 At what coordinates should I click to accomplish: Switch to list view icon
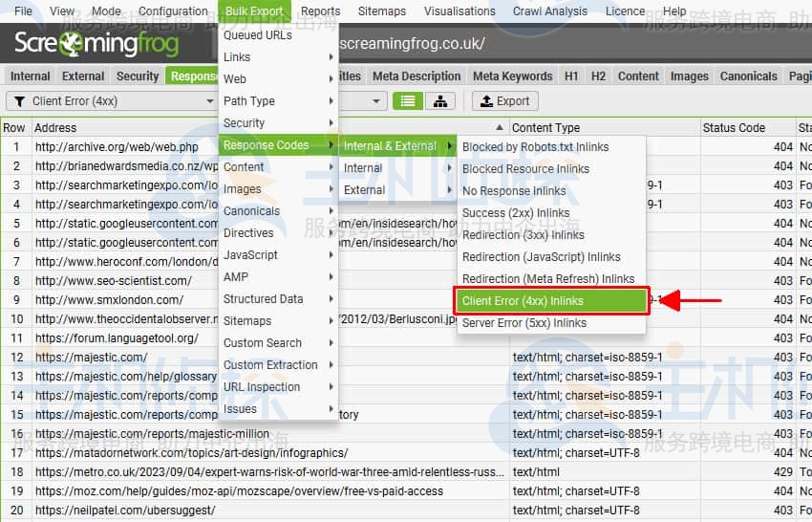[x=409, y=101]
